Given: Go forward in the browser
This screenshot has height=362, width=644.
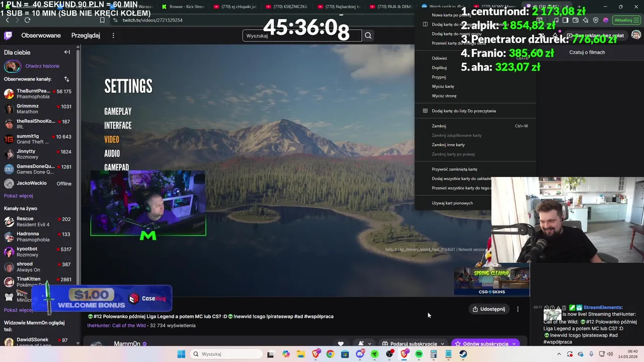Looking at the screenshot, I should click(x=17, y=20).
